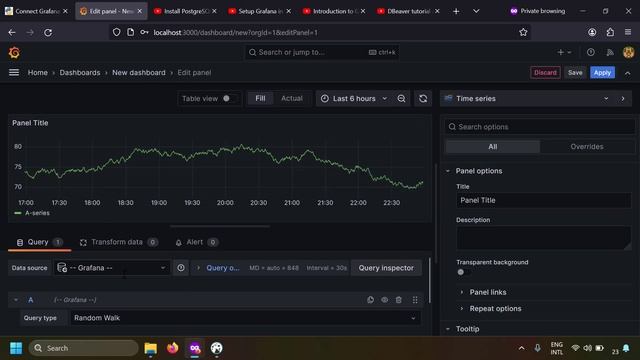Collapse the Tooltip section
Screen dimensions: 640x360
pos(467,329)
